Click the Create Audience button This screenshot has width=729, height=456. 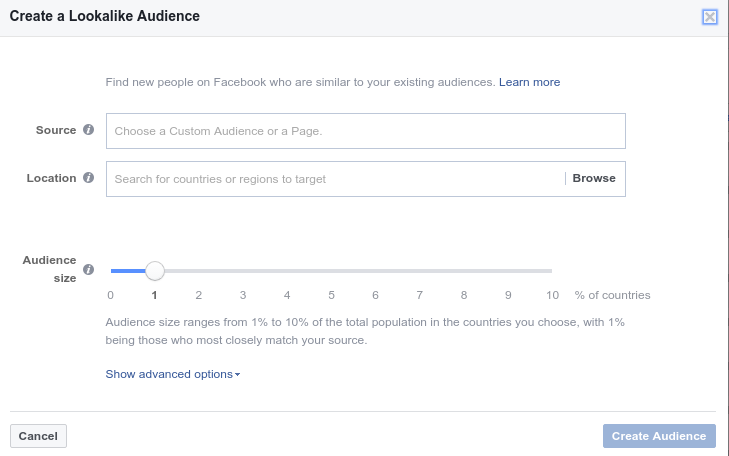[x=659, y=436]
